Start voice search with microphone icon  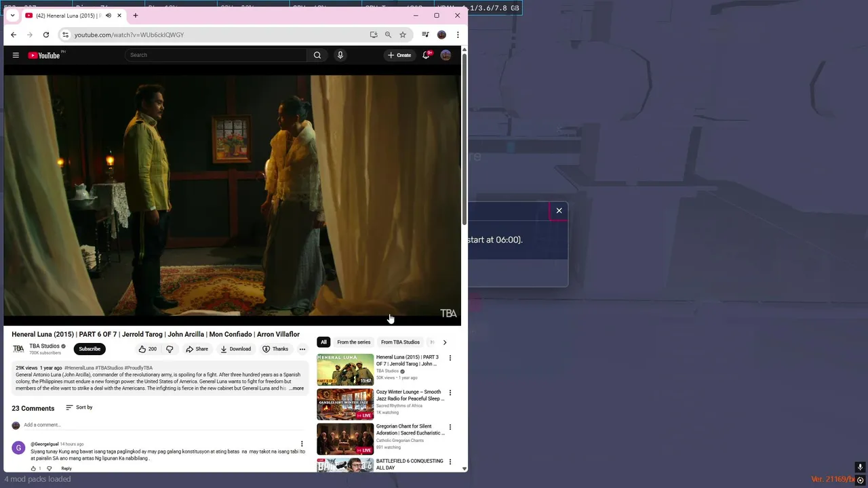point(340,55)
